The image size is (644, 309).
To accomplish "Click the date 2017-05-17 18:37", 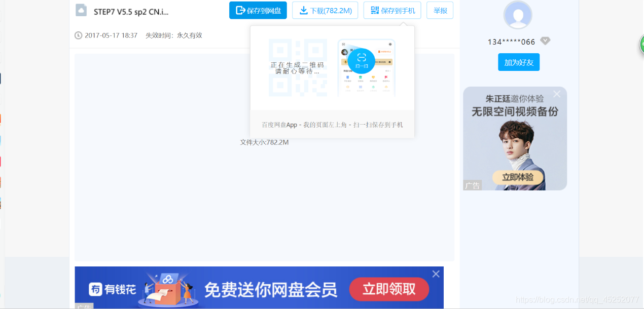I will click(x=111, y=35).
